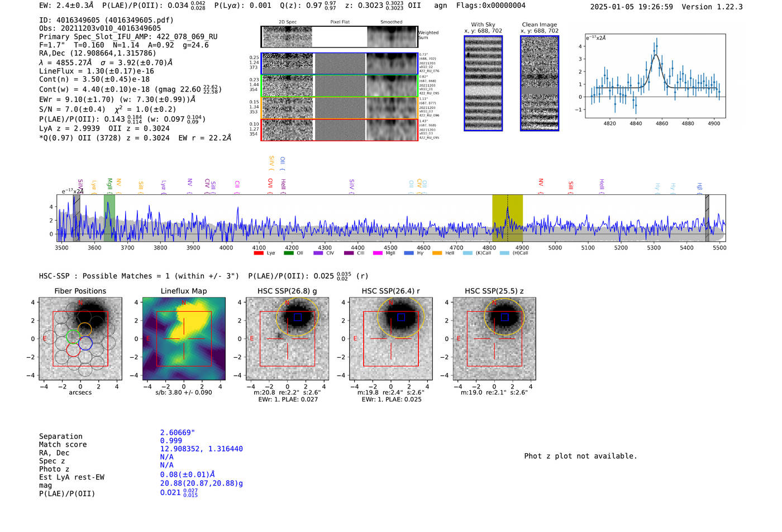Pick the blue Hγ legend swatch

409,253
